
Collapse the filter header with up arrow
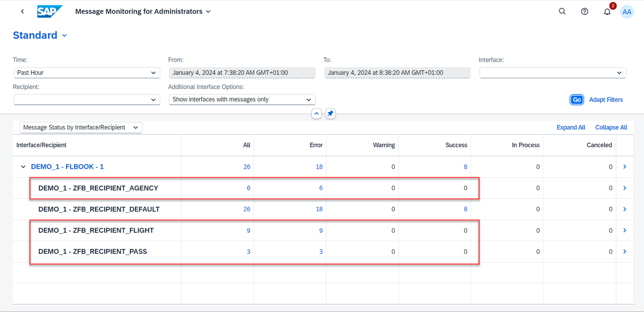pos(317,114)
